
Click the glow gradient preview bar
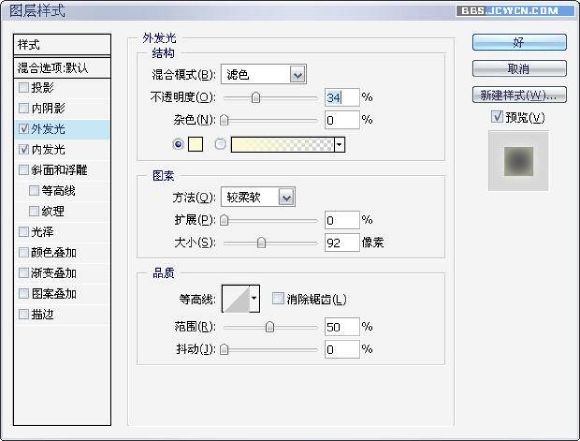283,144
